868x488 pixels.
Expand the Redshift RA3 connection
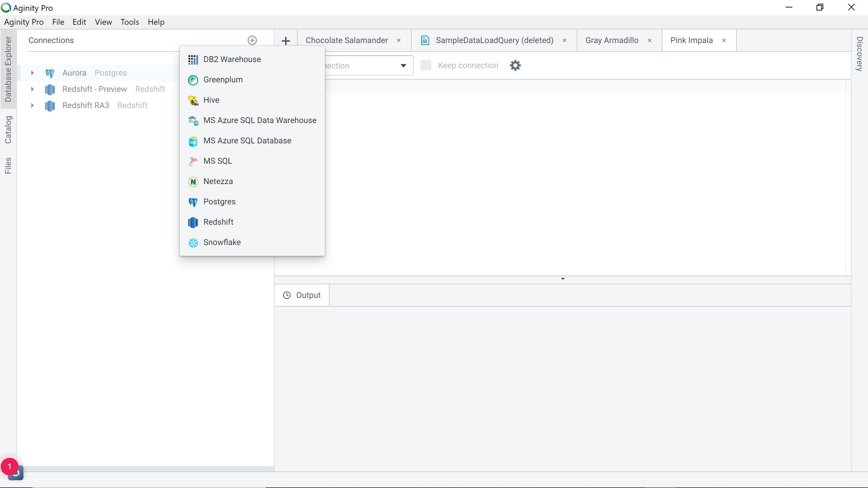coord(32,105)
